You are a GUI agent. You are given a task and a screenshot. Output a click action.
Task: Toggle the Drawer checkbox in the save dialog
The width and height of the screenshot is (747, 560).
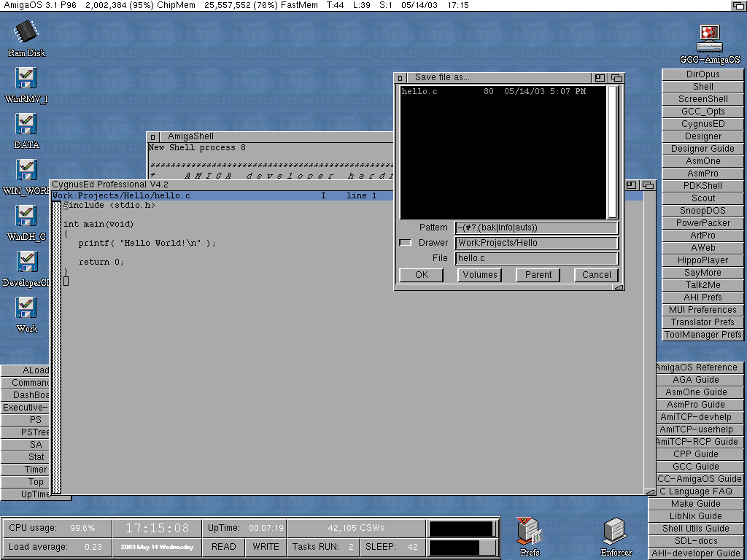pos(406,243)
